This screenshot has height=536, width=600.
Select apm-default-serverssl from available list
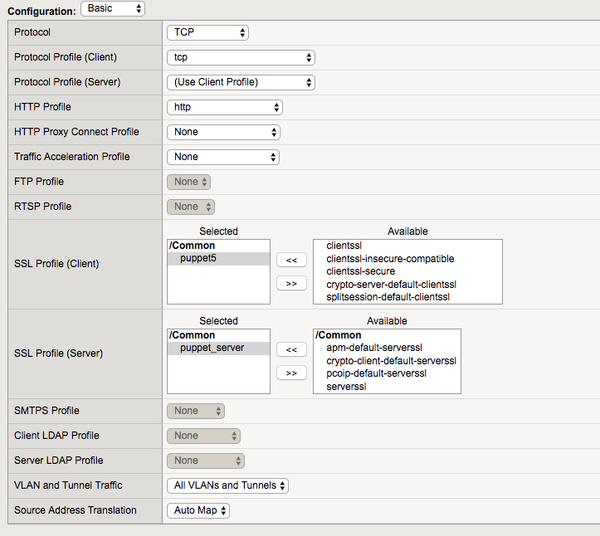pyautogui.click(x=375, y=348)
